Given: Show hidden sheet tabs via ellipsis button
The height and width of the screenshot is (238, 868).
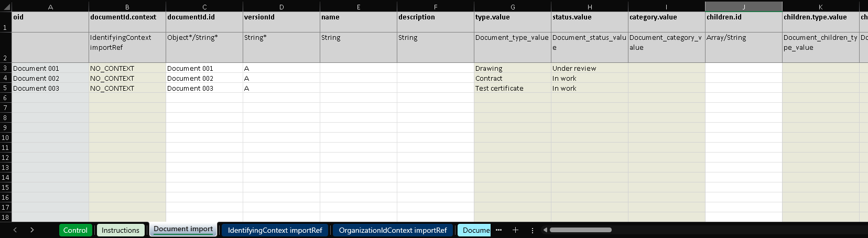Looking at the screenshot, I should tap(498, 230).
